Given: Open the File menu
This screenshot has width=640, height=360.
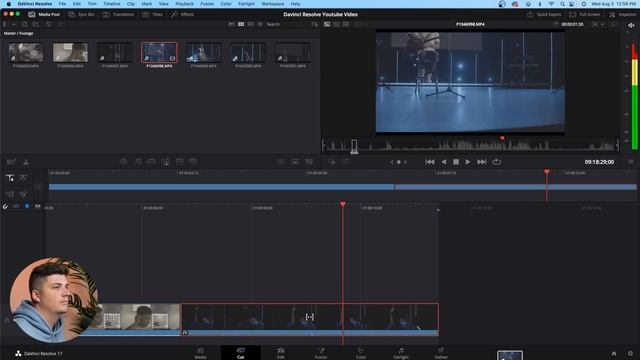Looking at the screenshot, I should (62, 4).
